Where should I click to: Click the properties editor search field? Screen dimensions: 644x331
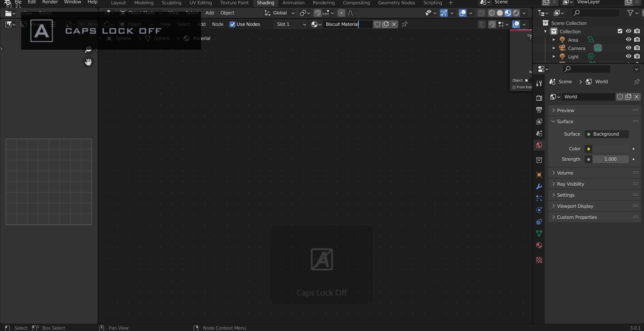coord(586,69)
